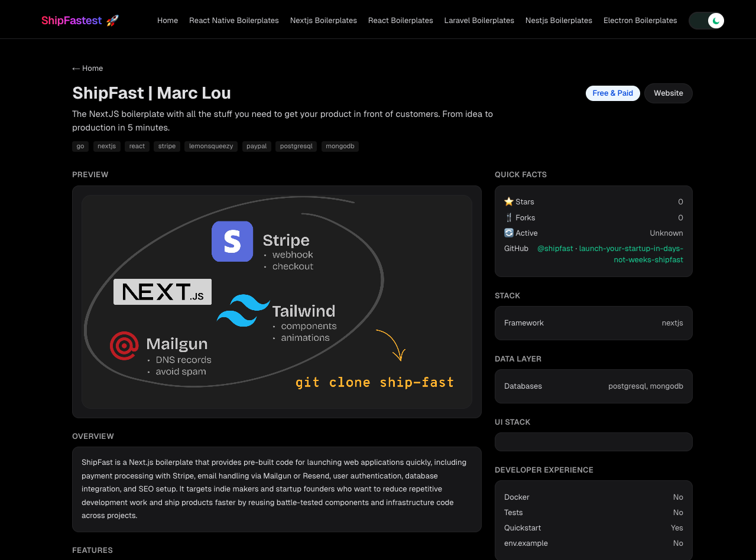Select the Mailgun icon in the preview
Viewport: 756px width, 560px height.
124,346
